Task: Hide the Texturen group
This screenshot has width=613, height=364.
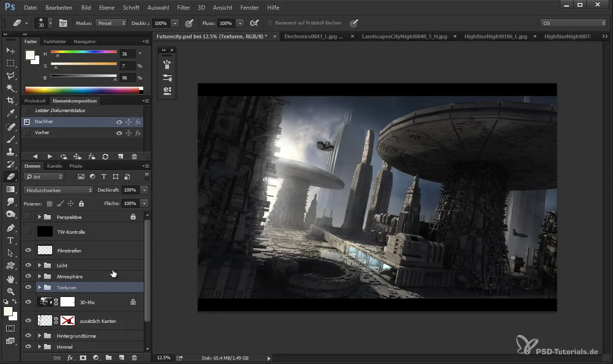Action: [28, 287]
